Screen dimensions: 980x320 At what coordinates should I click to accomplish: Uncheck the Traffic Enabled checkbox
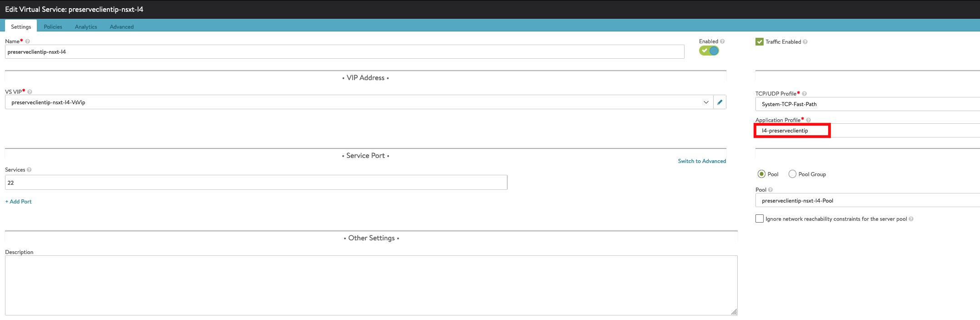pos(760,42)
